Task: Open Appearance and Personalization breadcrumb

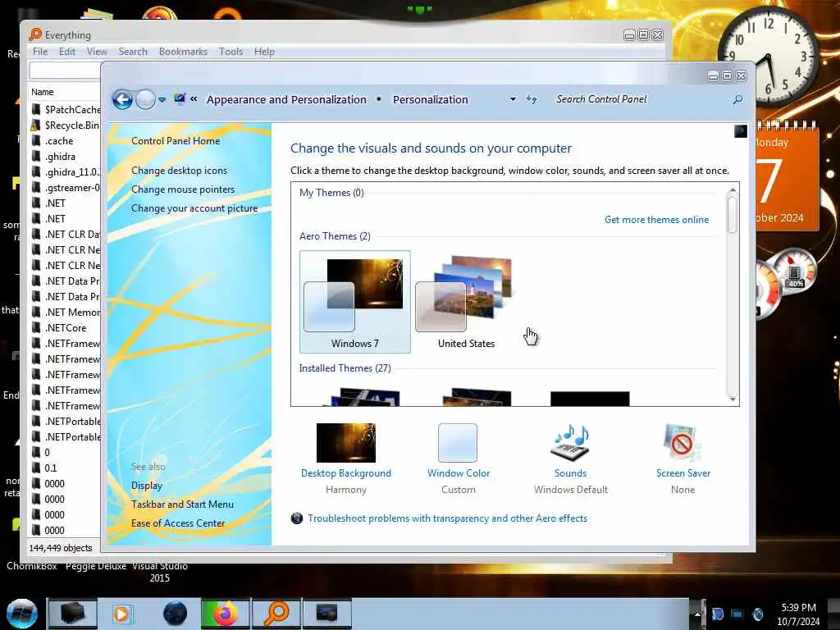Action: coord(286,99)
